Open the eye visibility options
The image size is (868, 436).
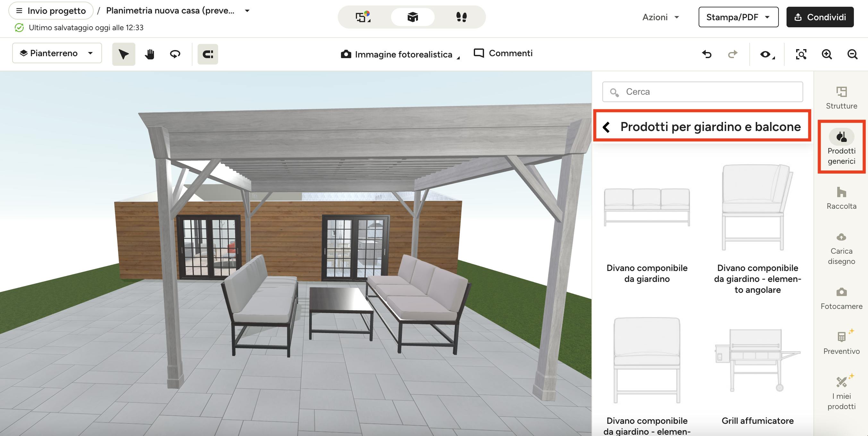tap(767, 54)
